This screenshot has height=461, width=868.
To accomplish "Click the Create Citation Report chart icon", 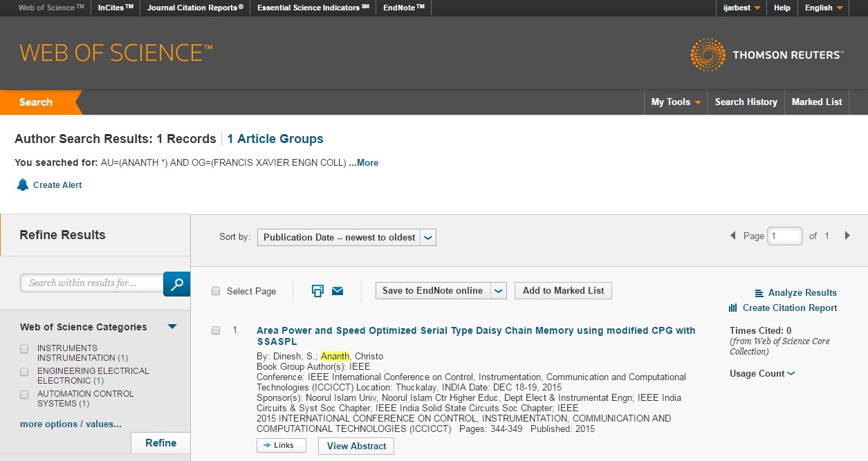I will click(x=732, y=308).
